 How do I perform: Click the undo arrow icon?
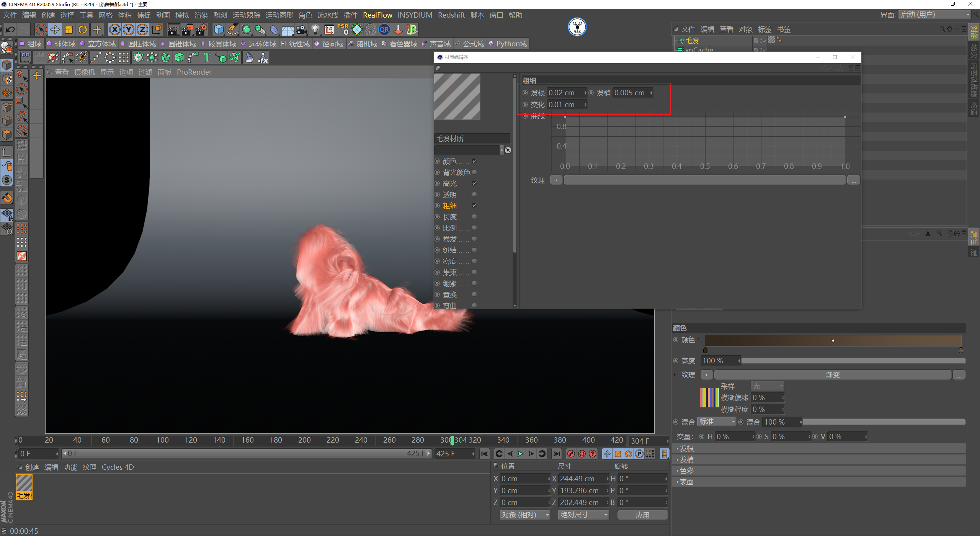click(10, 29)
